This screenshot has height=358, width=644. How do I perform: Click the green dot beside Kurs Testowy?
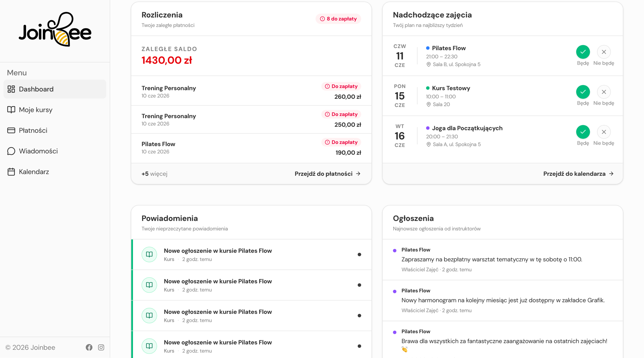[428, 88]
